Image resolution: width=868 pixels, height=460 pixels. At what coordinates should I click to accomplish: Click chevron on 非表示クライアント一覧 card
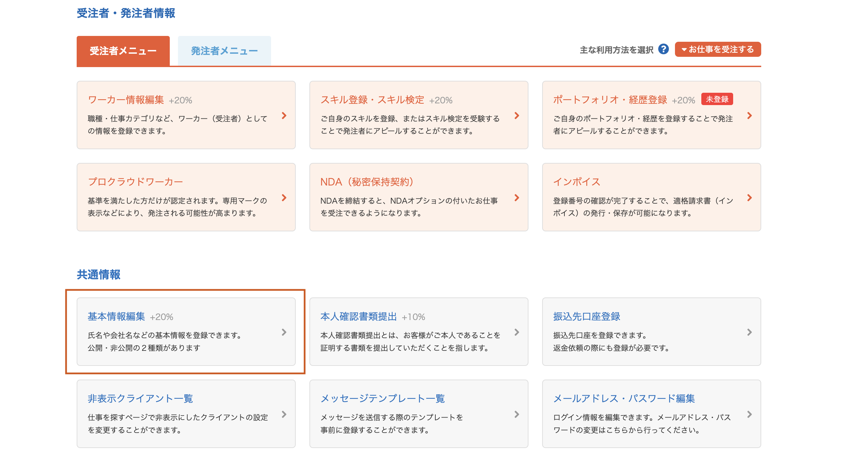(284, 414)
